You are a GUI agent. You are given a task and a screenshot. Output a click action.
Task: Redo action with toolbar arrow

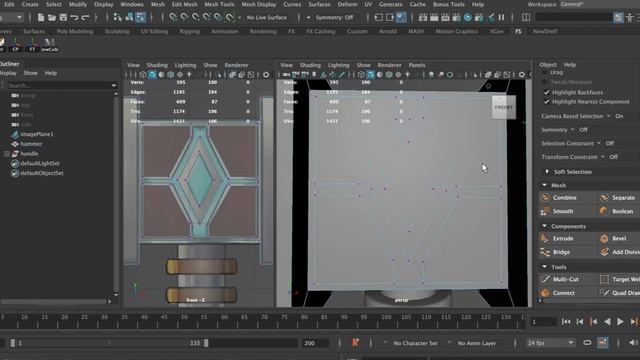pyautogui.click(x=85, y=18)
